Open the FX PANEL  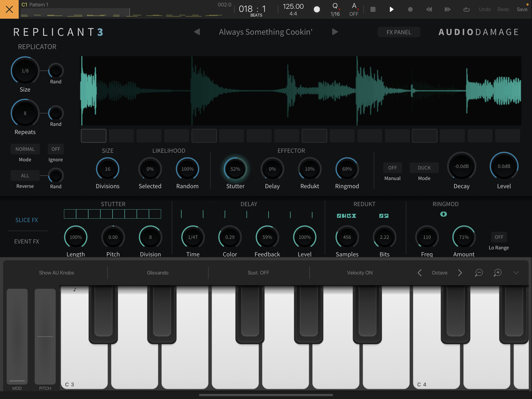(399, 32)
